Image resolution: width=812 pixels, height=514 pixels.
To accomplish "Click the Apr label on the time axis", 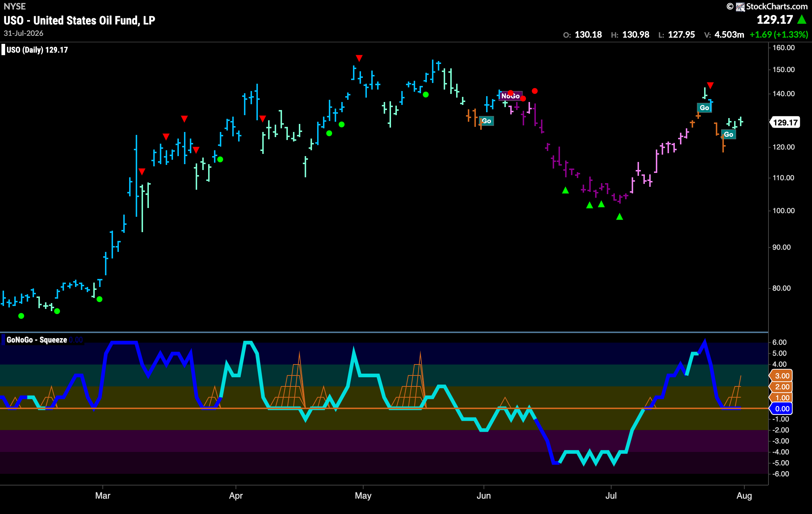I will pyautogui.click(x=236, y=496).
